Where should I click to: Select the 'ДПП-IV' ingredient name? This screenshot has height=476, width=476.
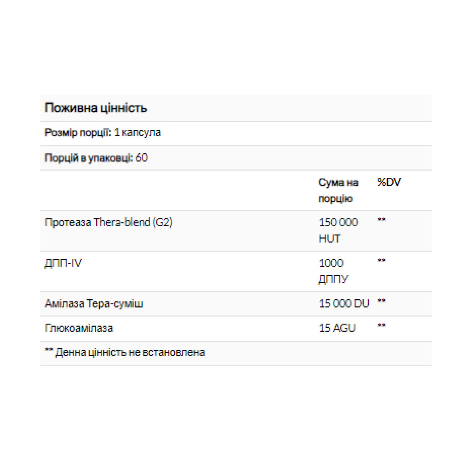pos(63,263)
